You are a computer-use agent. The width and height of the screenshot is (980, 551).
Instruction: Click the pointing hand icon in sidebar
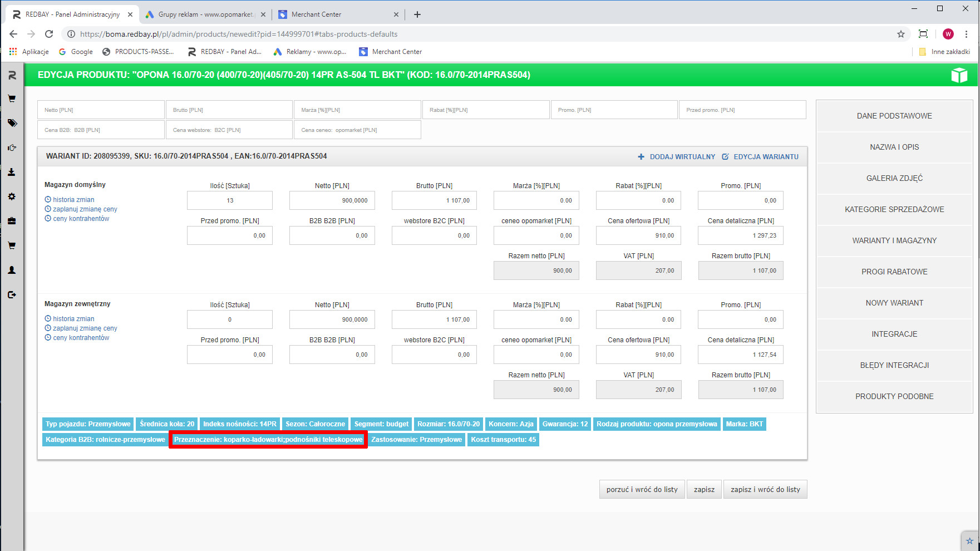pos(12,147)
